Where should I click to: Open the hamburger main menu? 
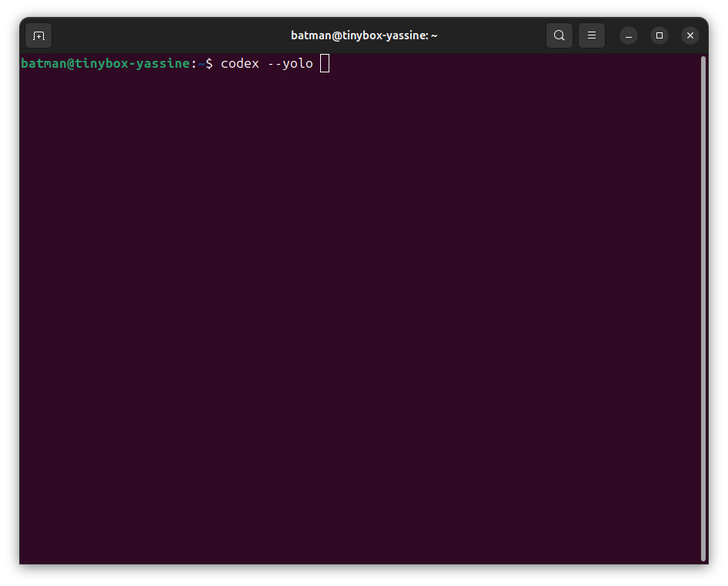tap(592, 35)
